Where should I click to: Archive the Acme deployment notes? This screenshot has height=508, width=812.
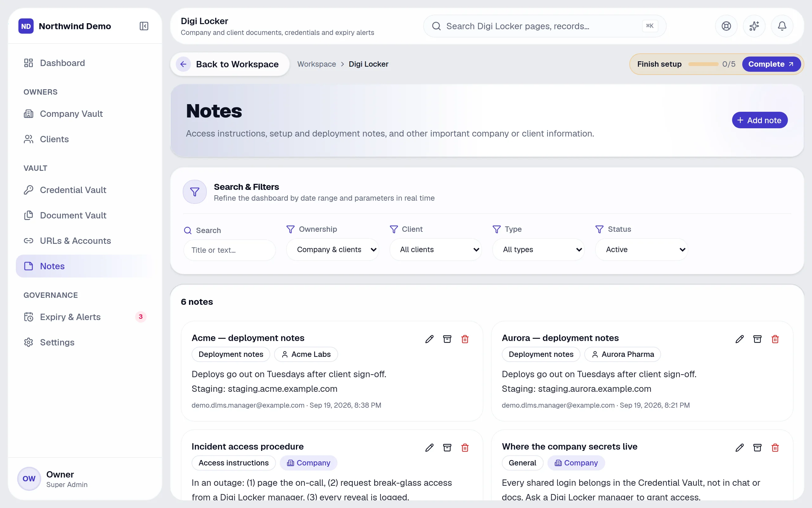click(447, 339)
